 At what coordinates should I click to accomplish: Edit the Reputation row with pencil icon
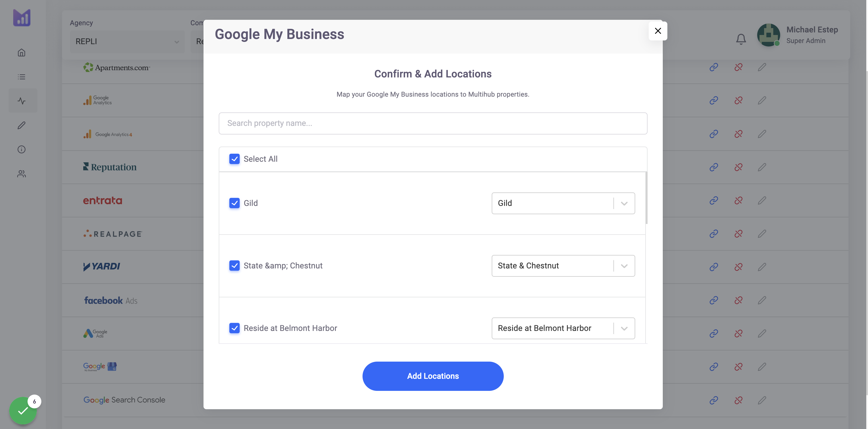click(762, 167)
